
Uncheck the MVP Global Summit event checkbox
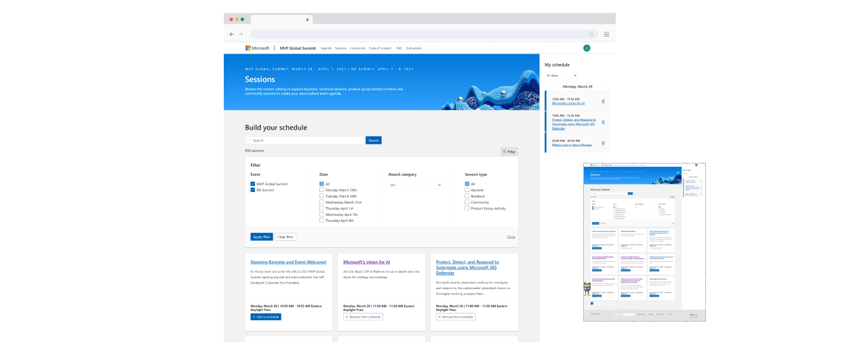(x=253, y=184)
